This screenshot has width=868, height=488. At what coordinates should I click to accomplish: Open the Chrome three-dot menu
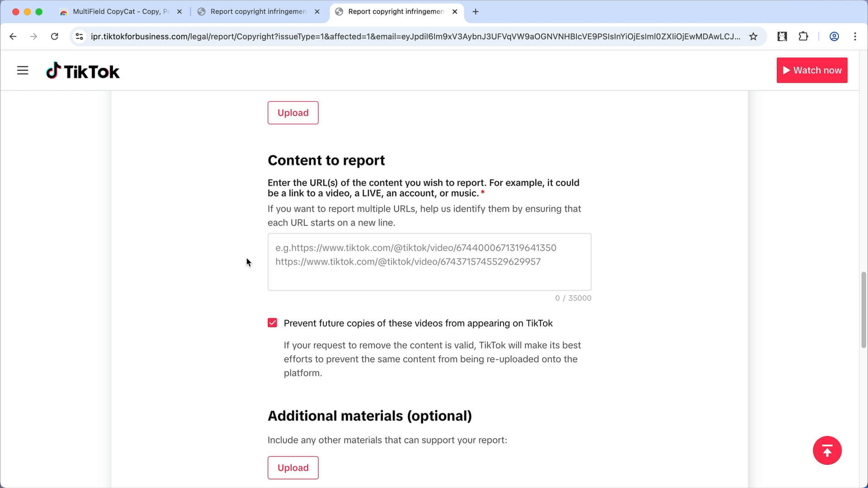click(855, 37)
